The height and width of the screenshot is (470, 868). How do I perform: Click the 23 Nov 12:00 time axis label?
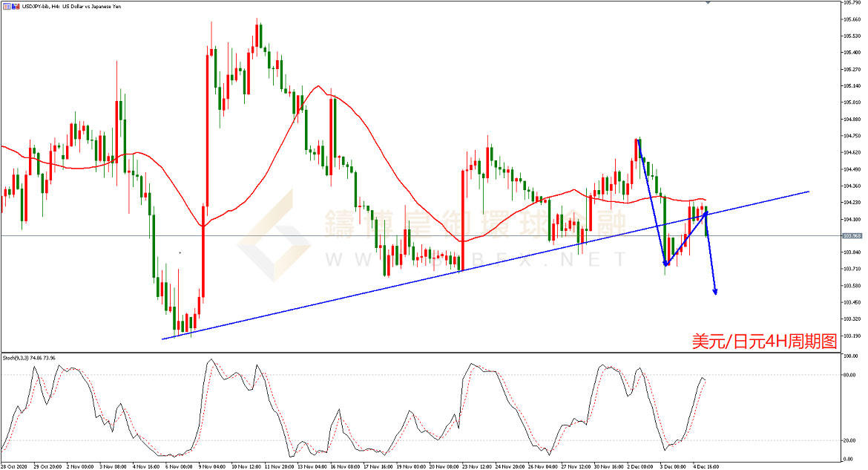(476, 466)
